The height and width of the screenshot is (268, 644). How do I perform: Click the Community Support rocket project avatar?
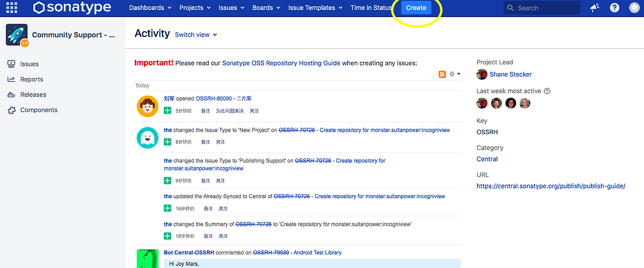coord(17,35)
